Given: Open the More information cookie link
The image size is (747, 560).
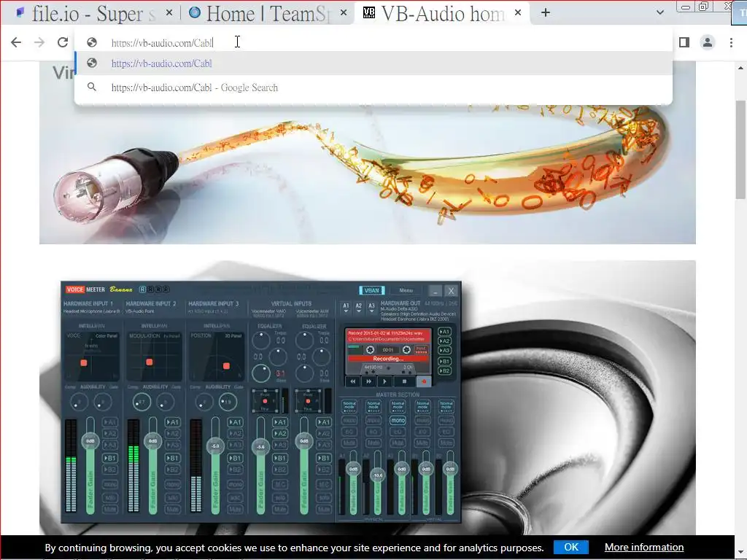Looking at the screenshot, I should (643, 547).
